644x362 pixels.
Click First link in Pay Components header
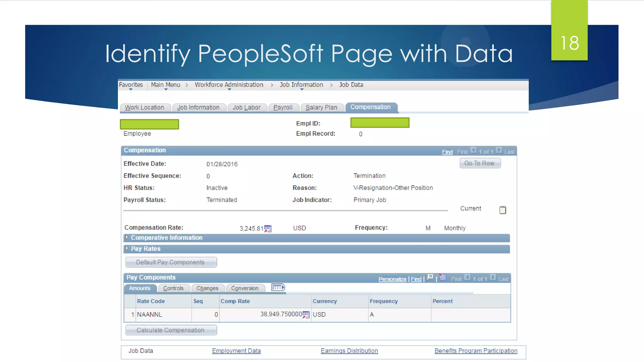(456, 279)
